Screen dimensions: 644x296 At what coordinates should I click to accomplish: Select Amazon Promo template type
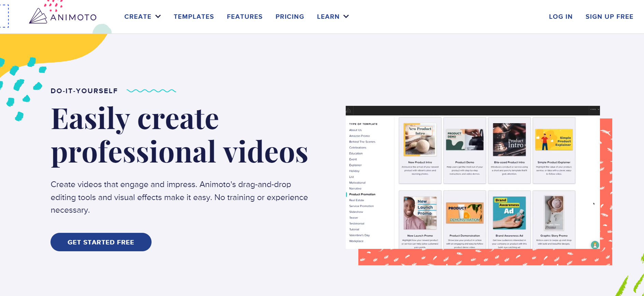[x=359, y=136]
